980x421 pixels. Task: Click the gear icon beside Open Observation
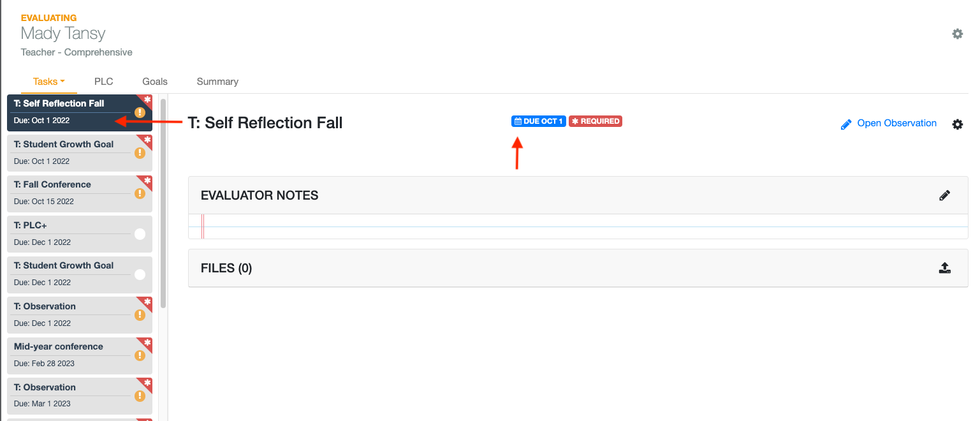tap(957, 124)
